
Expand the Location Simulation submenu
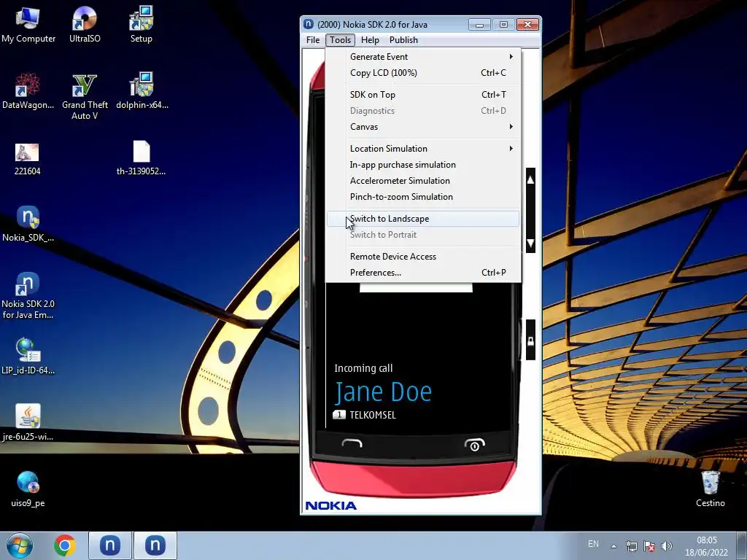pyautogui.click(x=423, y=149)
